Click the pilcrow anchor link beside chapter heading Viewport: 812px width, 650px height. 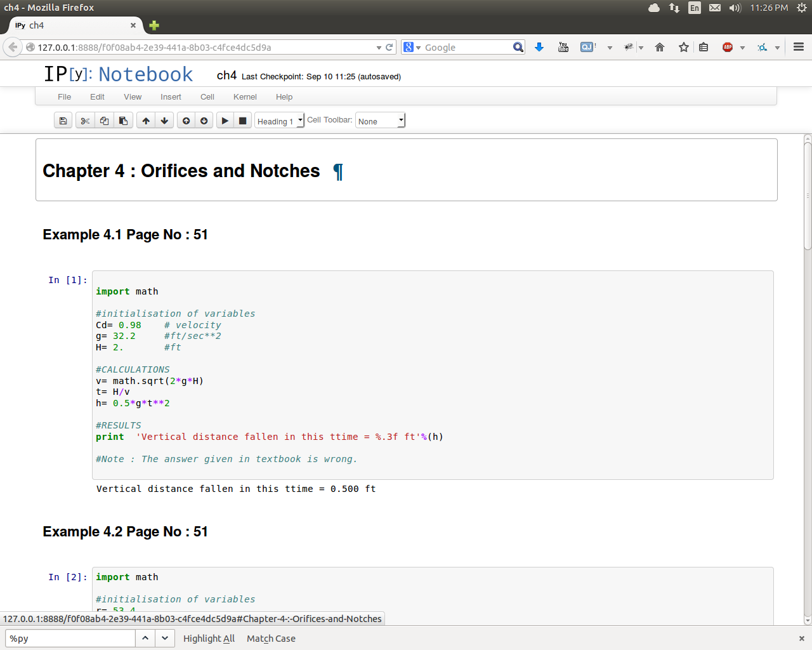(338, 171)
